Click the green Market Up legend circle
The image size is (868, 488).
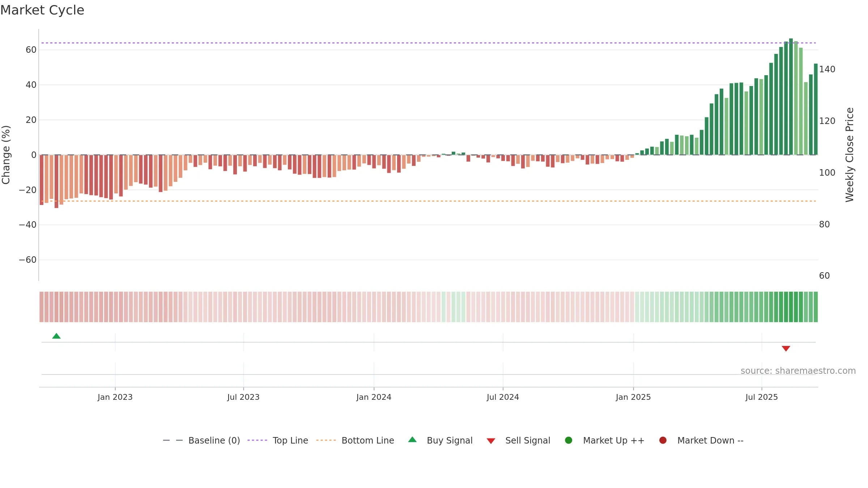pos(569,440)
